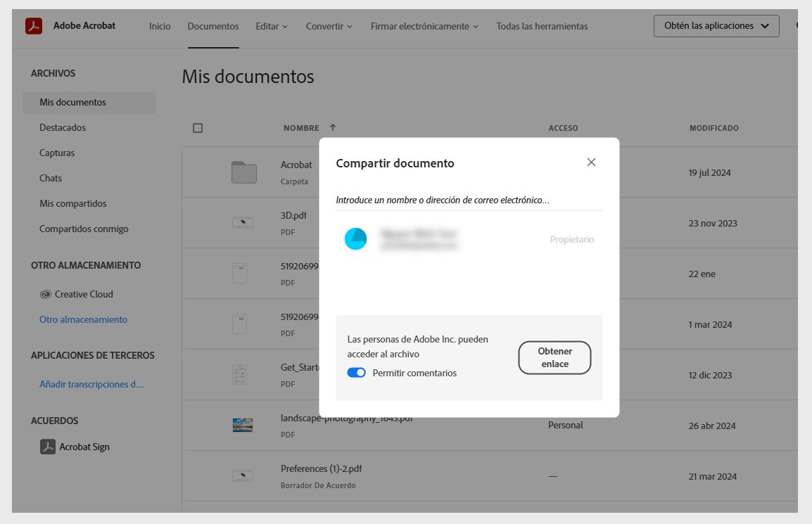Expand the Obtén las aplicaciones dropdown
The image size is (812, 524).
coord(716,25)
